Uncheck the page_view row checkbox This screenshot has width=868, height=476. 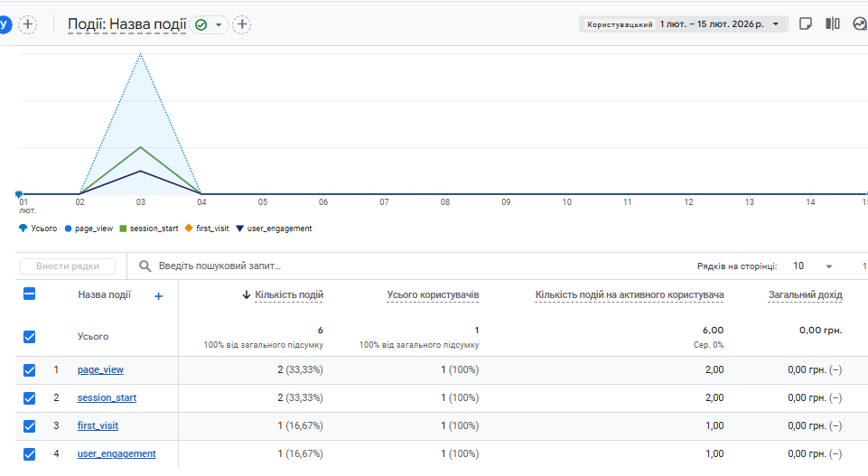[x=29, y=369]
